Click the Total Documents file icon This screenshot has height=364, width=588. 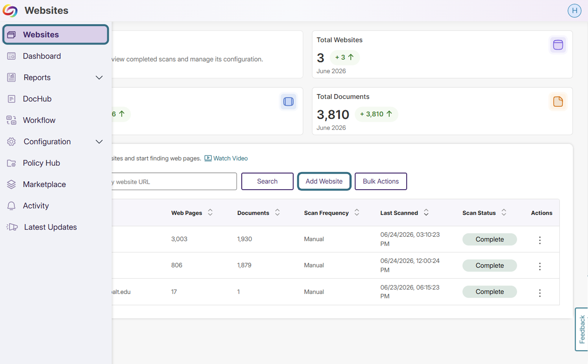coord(558,101)
